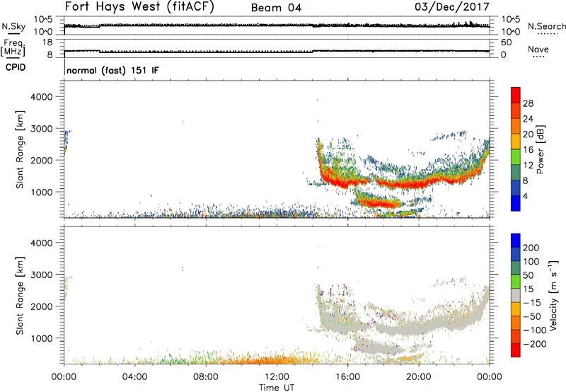Screen dimensions: 566x392
Task: Select the 'N.Search' legend label
Action: [546, 26]
